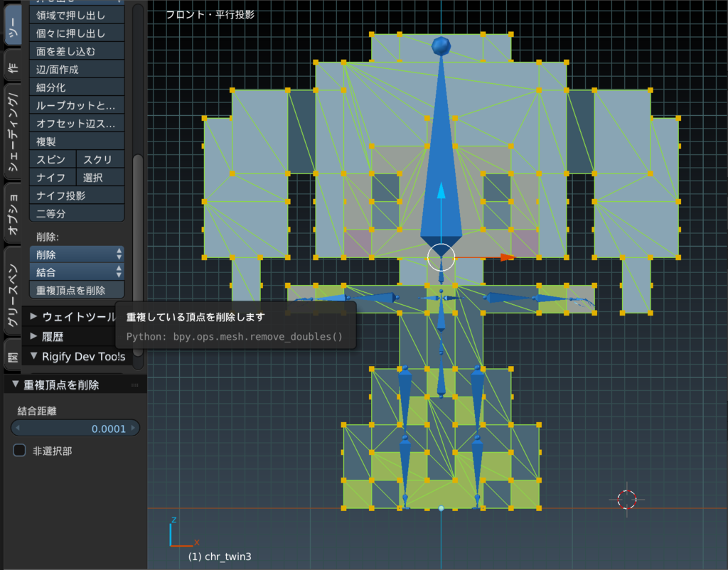728x570 pixels.
Task: Select the round bone tip at top of head
Action: click(x=441, y=46)
